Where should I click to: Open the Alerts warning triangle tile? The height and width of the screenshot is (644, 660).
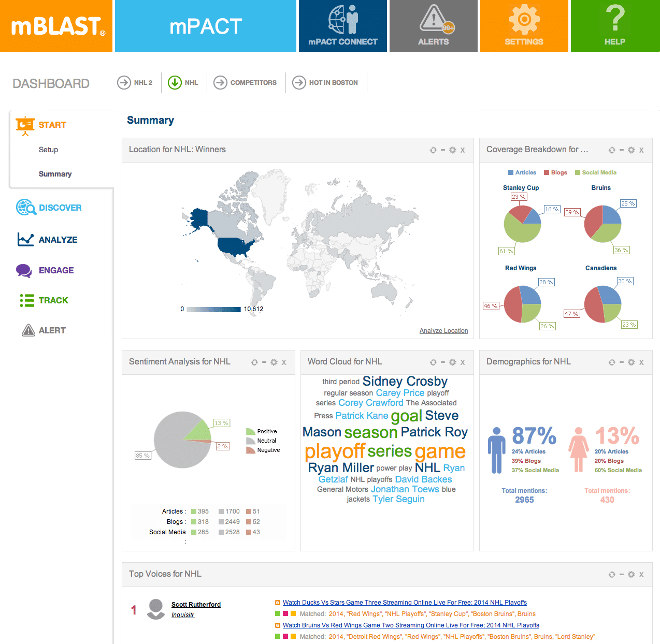tap(434, 20)
